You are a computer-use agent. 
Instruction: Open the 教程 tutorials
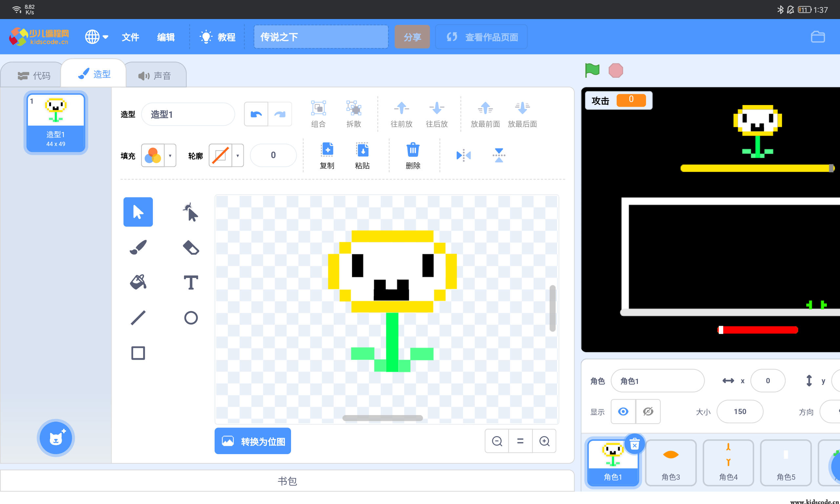[217, 37]
